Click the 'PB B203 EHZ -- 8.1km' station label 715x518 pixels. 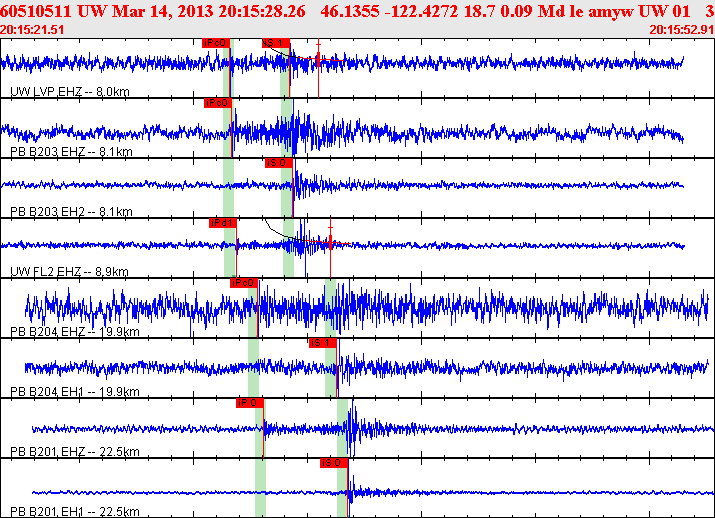click(72, 151)
